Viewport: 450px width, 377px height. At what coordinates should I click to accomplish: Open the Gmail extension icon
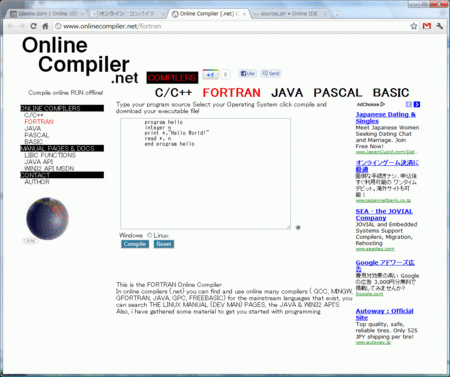click(427, 26)
